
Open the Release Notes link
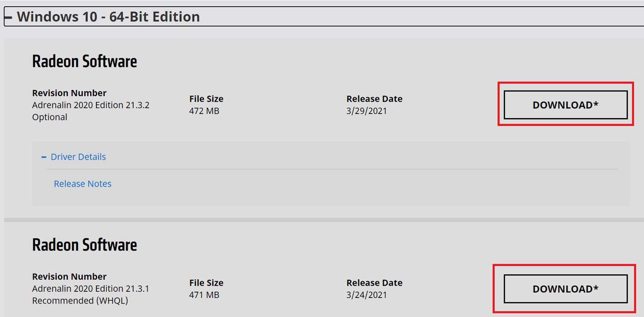[x=83, y=184]
